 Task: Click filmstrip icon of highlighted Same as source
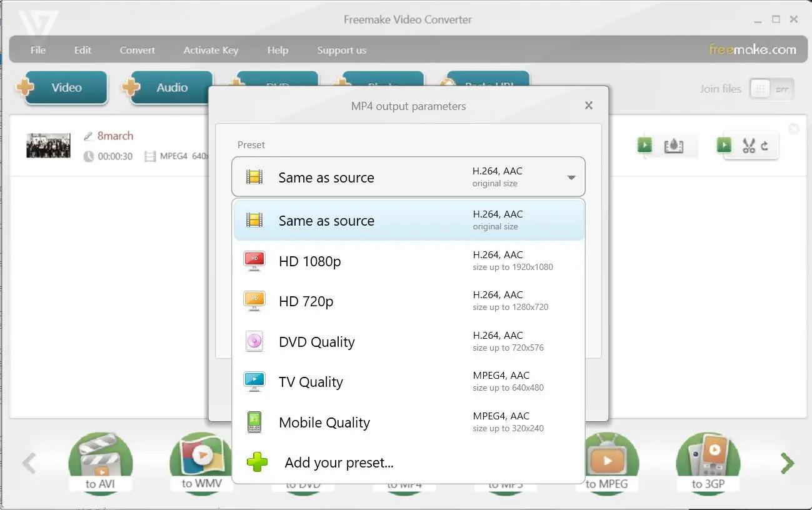pyautogui.click(x=254, y=221)
